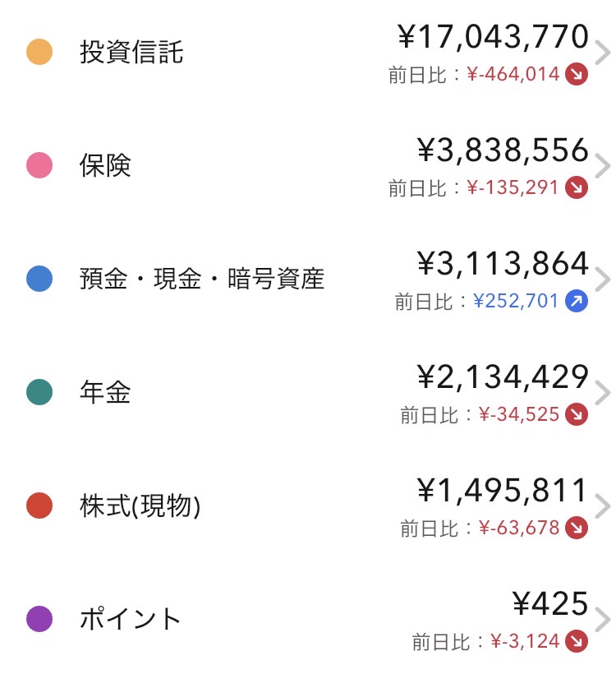This screenshot has height=674, width=616.
Task: Open 年金 details via right chevron
Action: tap(603, 393)
